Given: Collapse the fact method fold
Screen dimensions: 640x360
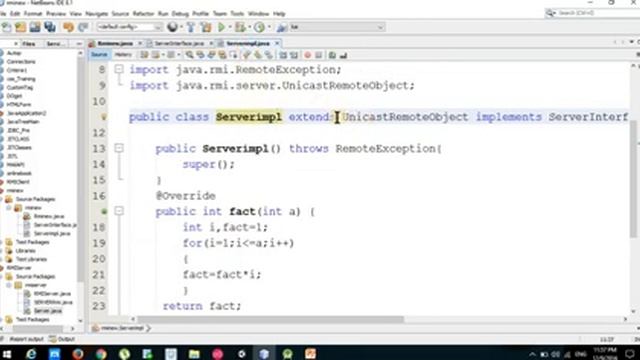Looking at the screenshot, I should pos(119,211).
